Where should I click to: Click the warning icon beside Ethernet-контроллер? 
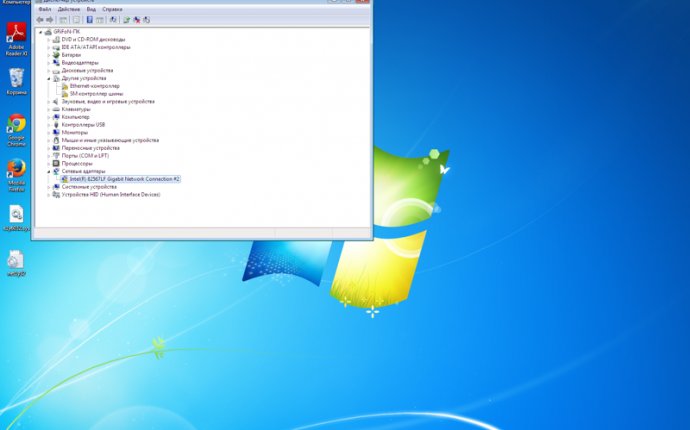tap(65, 86)
